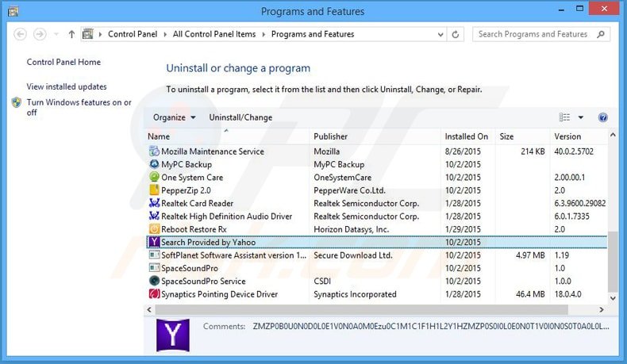Expand the Control Panel breadcrumb arrow

click(x=165, y=34)
